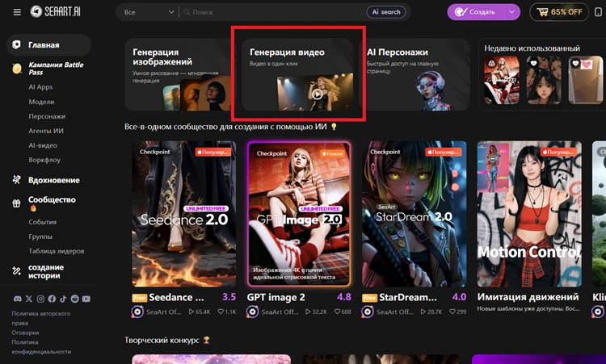This screenshot has height=364, width=606.
Task: Click the play count icon under Seedance
Action: (191, 312)
